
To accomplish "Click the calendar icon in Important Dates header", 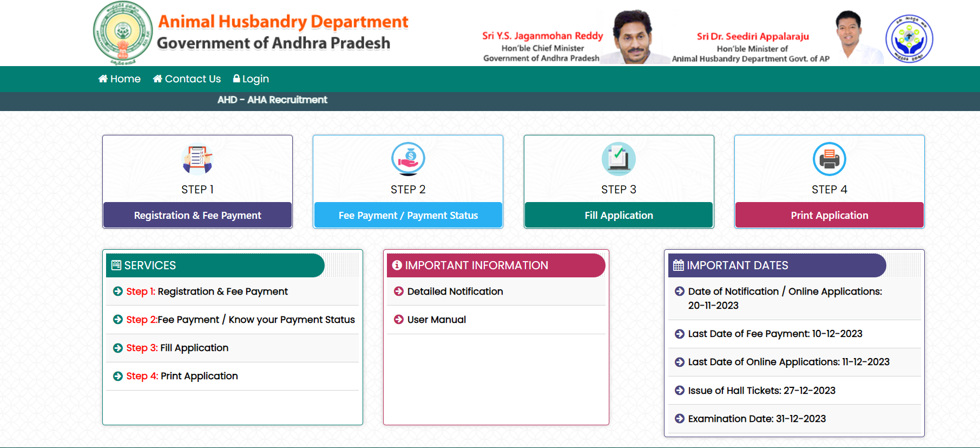I will pos(678,265).
